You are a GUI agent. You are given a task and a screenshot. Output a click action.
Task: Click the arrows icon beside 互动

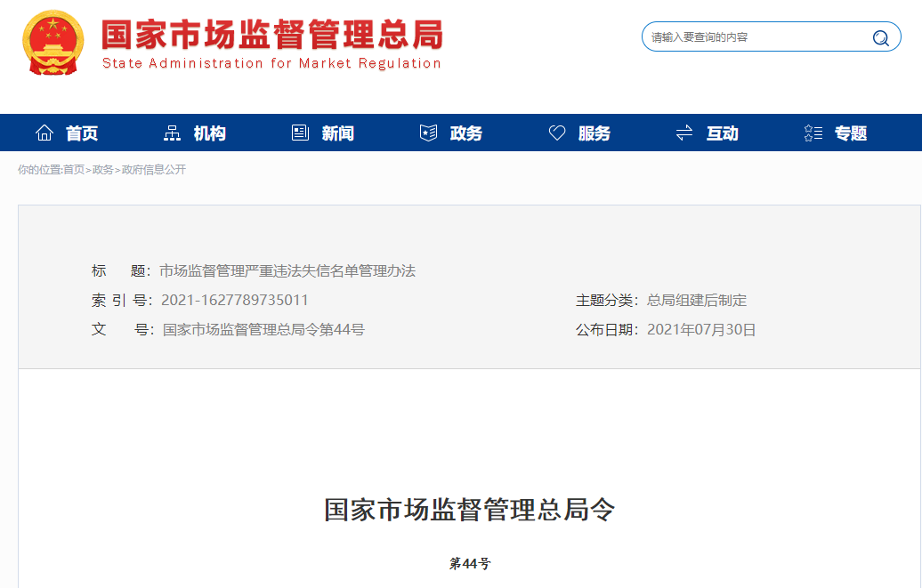point(684,133)
